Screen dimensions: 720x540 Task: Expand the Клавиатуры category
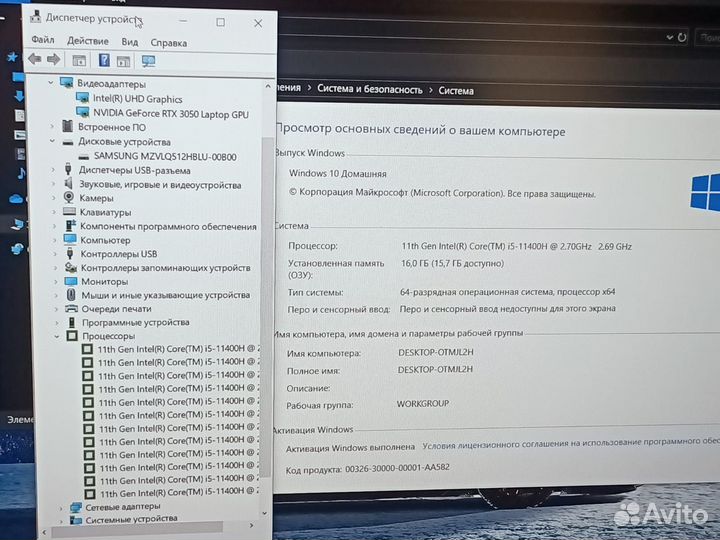tap(54, 212)
